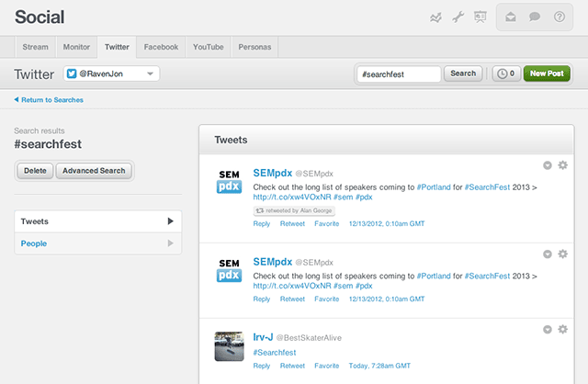This screenshot has height=384, width=588.
Task: Click #sem hashtag in second tweet
Action: [343, 286]
